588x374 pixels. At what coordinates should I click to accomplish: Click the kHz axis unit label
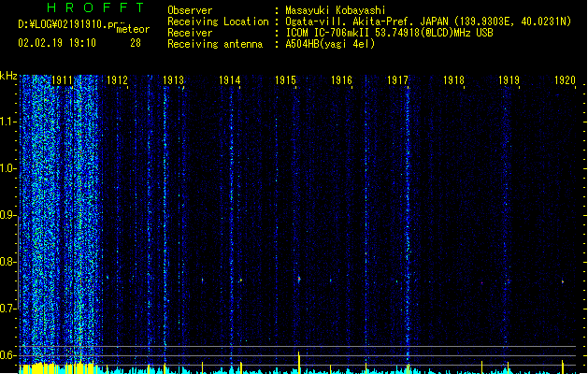click(8, 76)
